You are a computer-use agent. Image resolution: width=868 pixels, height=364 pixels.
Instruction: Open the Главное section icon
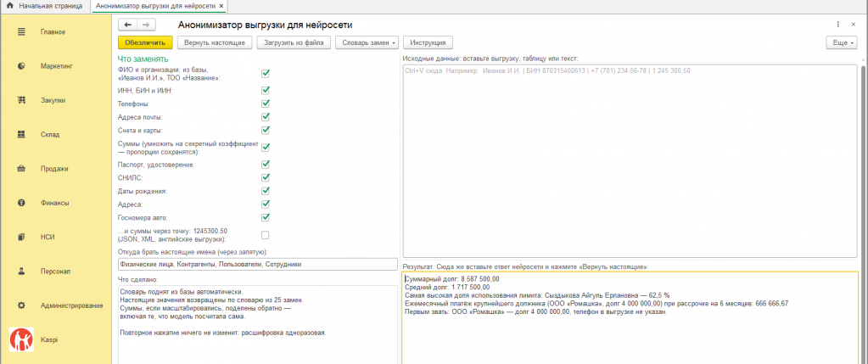pos(21,32)
